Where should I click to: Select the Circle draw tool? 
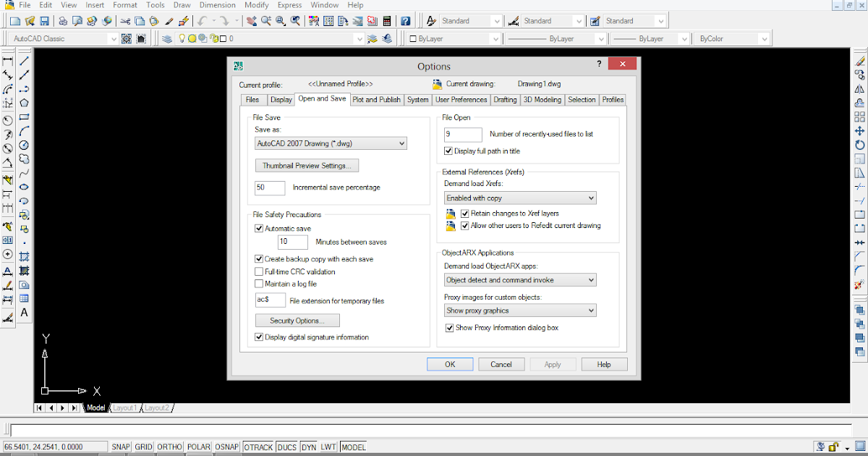coord(24,145)
